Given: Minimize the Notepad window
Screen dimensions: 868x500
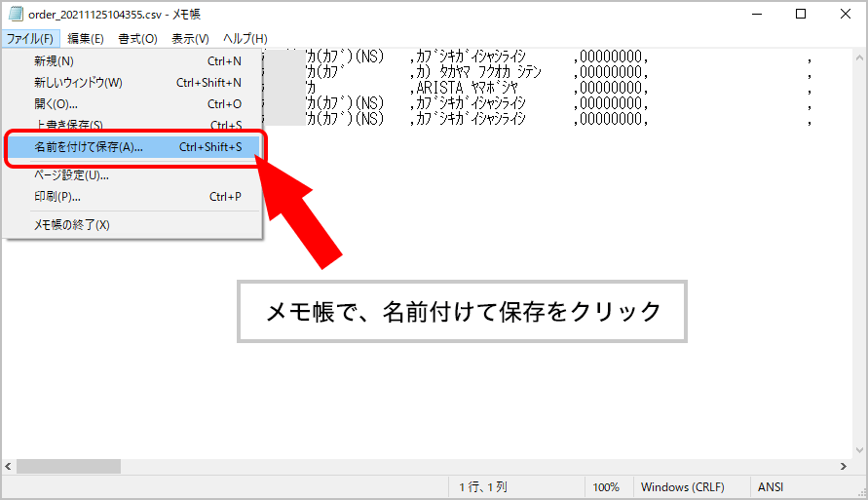Looking at the screenshot, I should coord(757,14).
